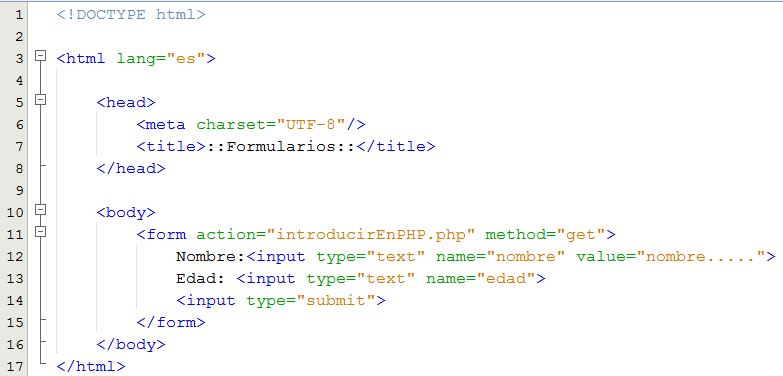Click line number 12 in gutter
The width and height of the screenshot is (783, 376).
click(15, 256)
